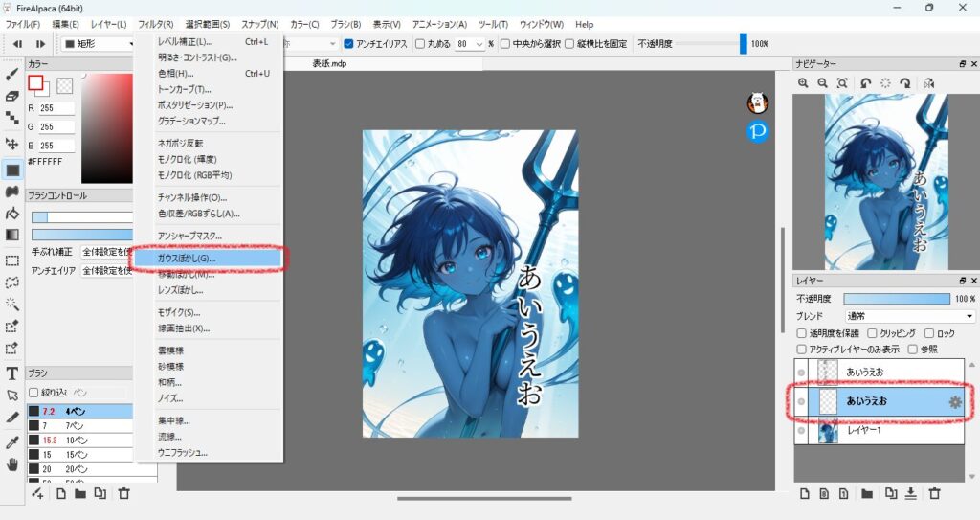This screenshot has width=980, height=520.
Task: Select the Text tool (T icon)
Action: point(12,373)
